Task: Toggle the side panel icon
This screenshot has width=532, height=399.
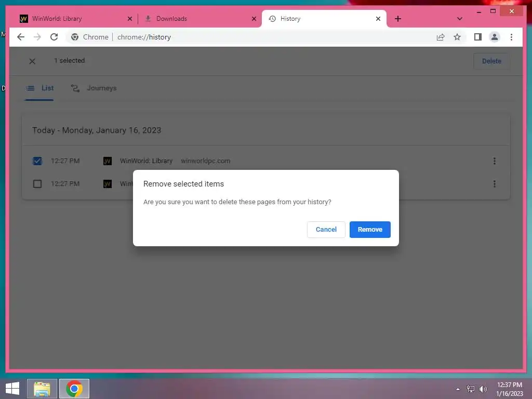Action: [x=478, y=37]
